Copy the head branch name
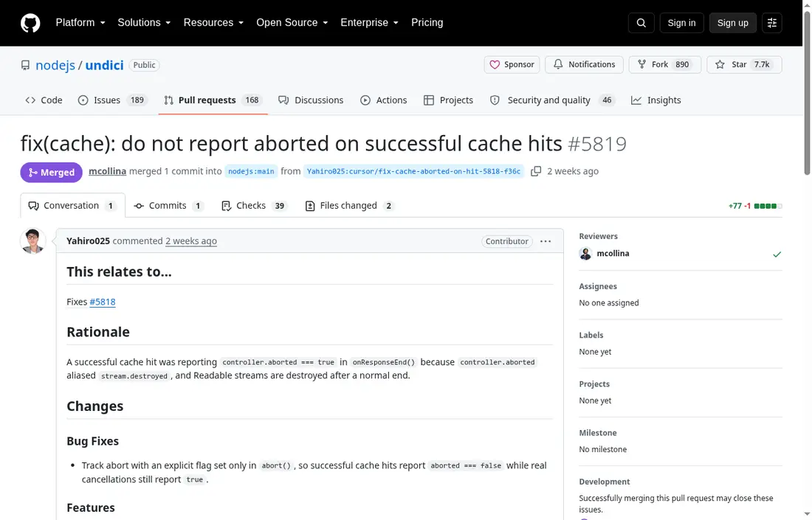Image resolution: width=812 pixels, height=520 pixels. tap(536, 171)
